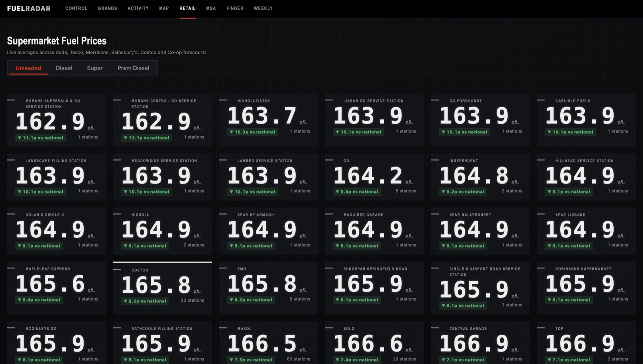
Task: Click the Dolan's Circle K card
Action: 57,231
